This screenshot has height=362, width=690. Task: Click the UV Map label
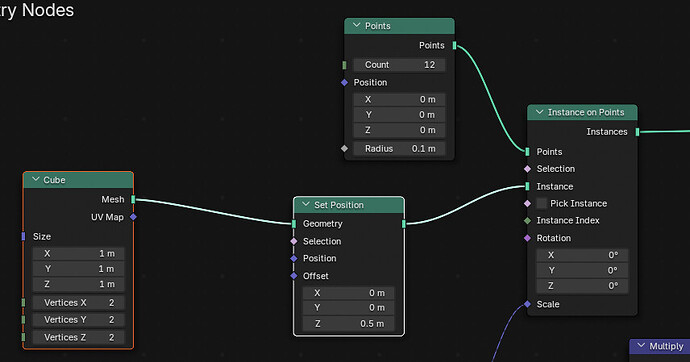(107, 217)
